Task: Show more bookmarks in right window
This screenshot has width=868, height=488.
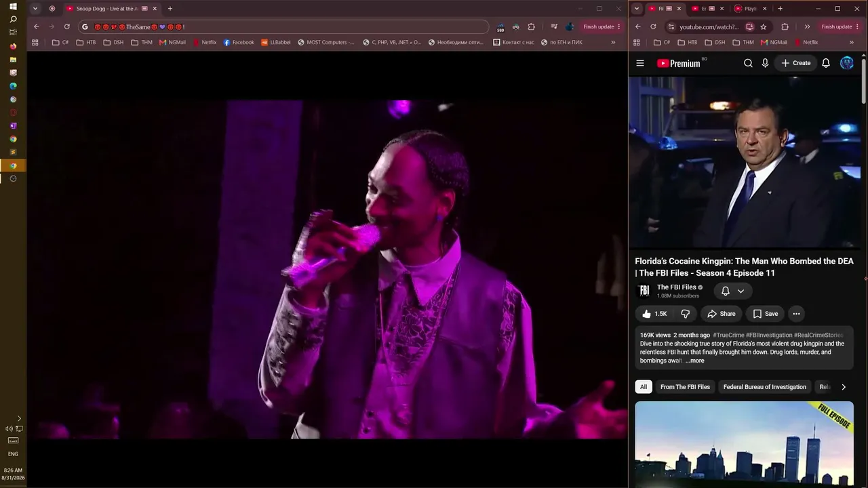Action: click(852, 42)
